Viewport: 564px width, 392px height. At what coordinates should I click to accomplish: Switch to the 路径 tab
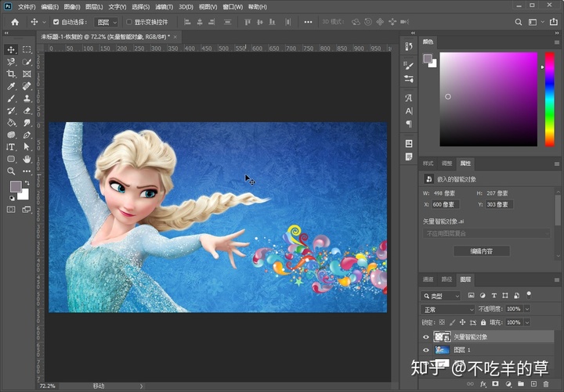[446, 279]
